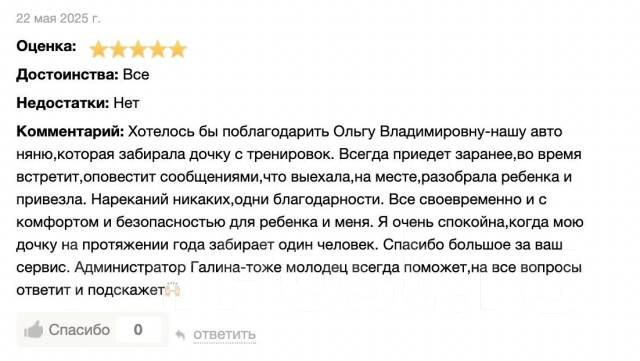This screenshot has width=640, height=361.
Task: Select the Комментарий label
Action: 70,131
